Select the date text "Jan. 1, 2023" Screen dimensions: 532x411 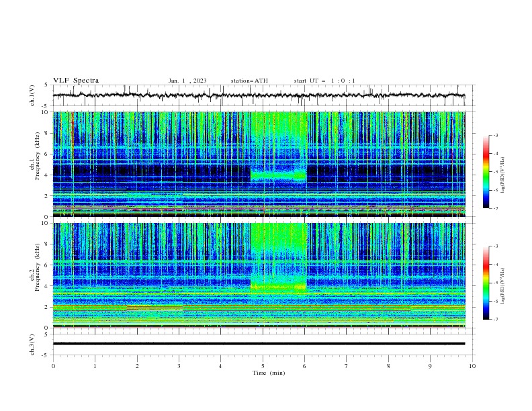(187, 81)
